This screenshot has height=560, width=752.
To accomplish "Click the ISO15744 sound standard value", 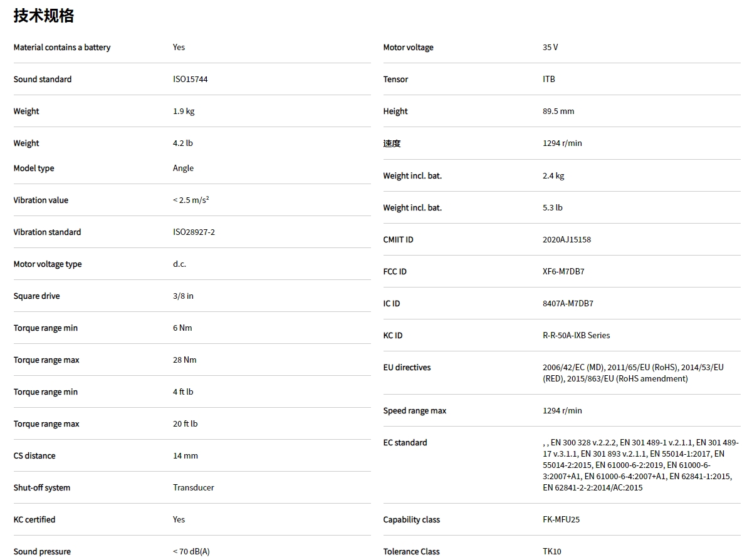I will [x=190, y=80].
